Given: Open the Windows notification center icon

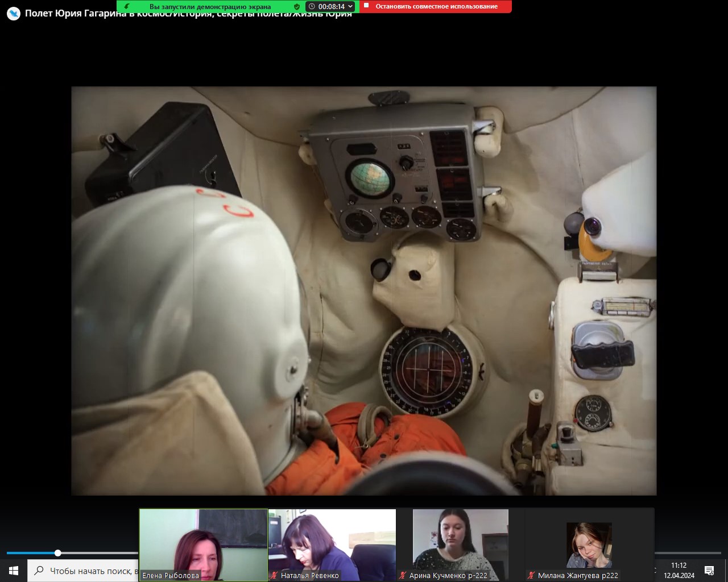Looking at the screenshot, I should tap(709, 571).
